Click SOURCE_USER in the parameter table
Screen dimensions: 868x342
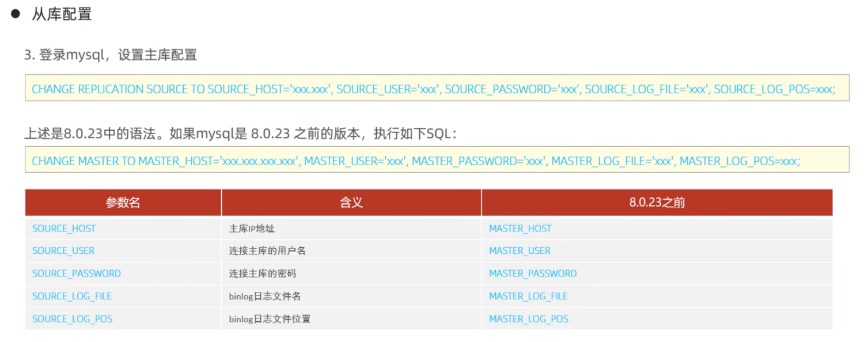pos(63,251)
